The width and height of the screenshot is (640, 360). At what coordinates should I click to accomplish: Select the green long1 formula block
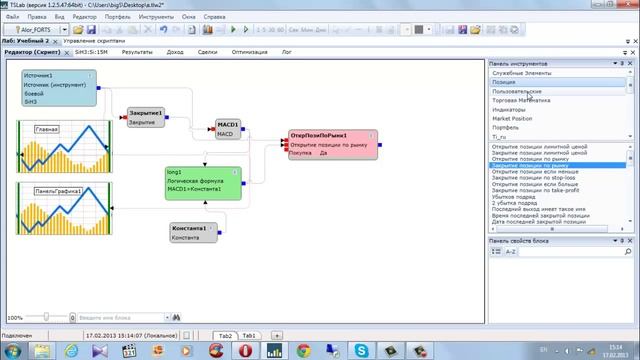click(x=203, y=183)
